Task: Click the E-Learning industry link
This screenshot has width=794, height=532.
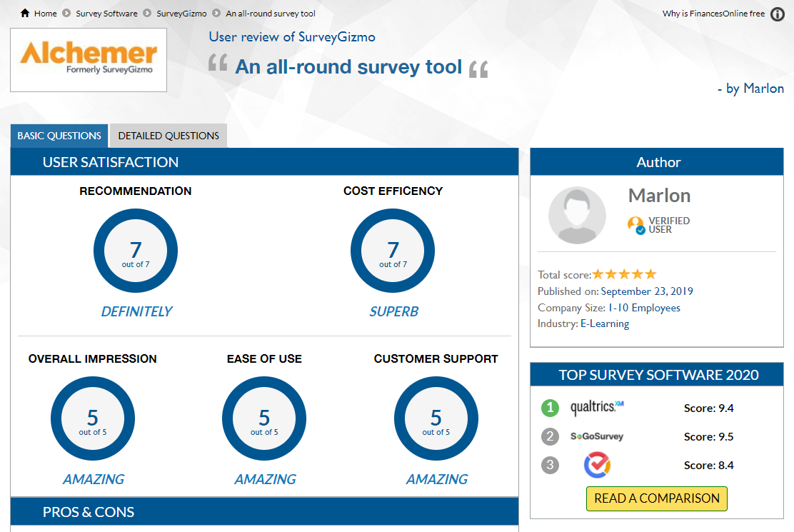Action: tap(604, 323)
